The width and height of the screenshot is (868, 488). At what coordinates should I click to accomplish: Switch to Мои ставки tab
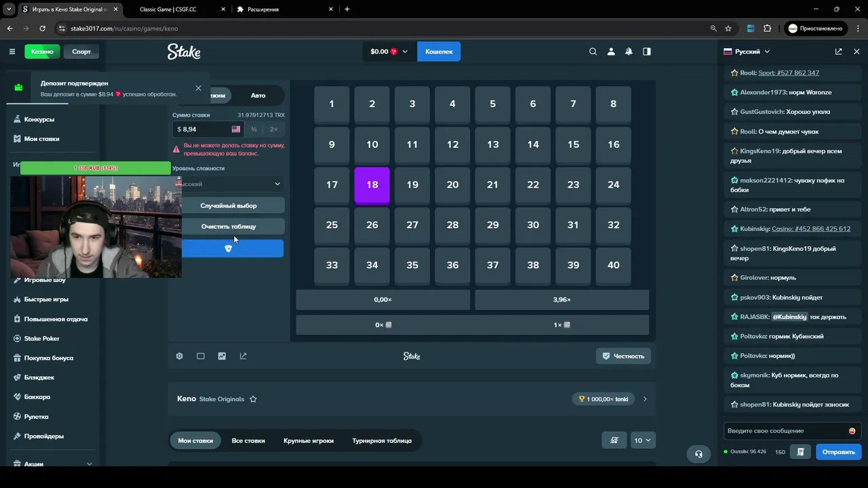[x=195, y=441]
